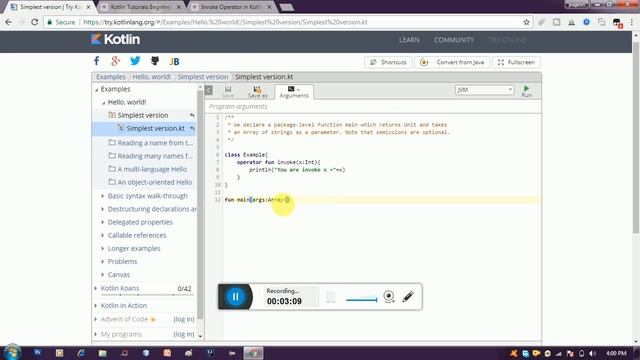The width and height of the screenshot is (640, 360).
Task: Click the Shortcuts button
Action: point(388,62)
